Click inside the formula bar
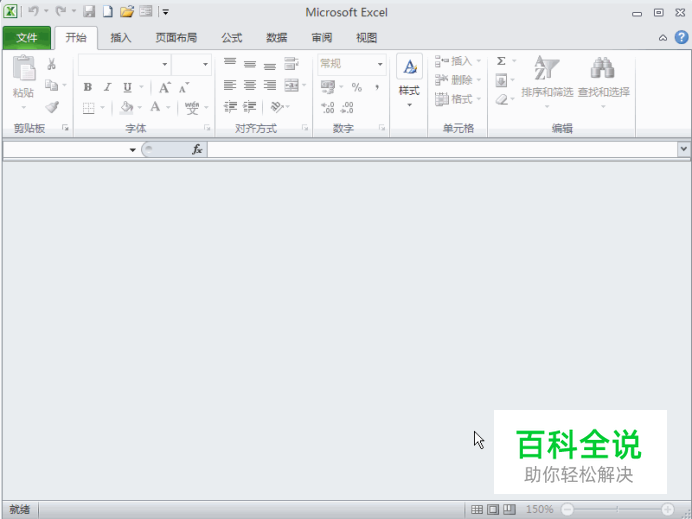The width and height of the screenshot is (692, 519). [x=442, y=150]
